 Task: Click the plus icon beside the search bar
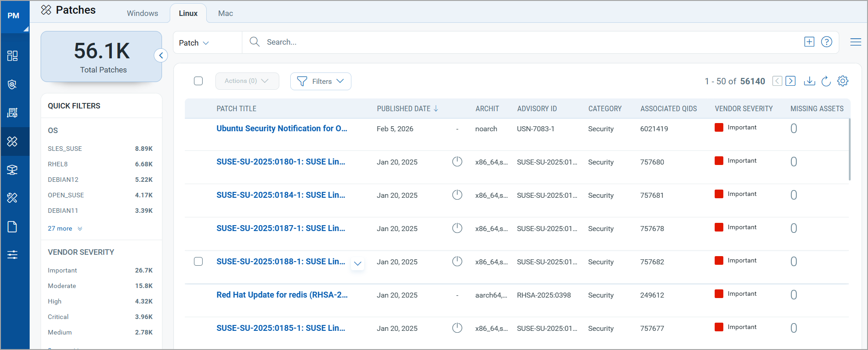[x=809, y=42]
